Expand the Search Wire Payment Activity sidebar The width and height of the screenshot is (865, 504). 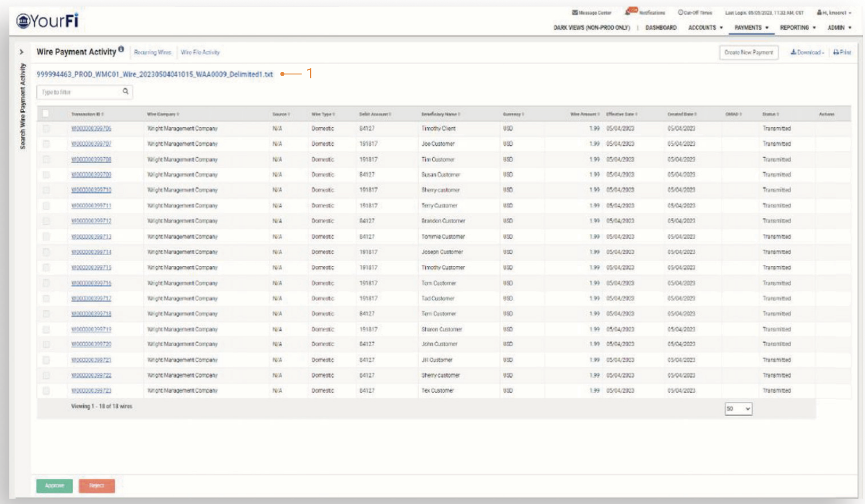pyautogui.click(x=21, y=52)
